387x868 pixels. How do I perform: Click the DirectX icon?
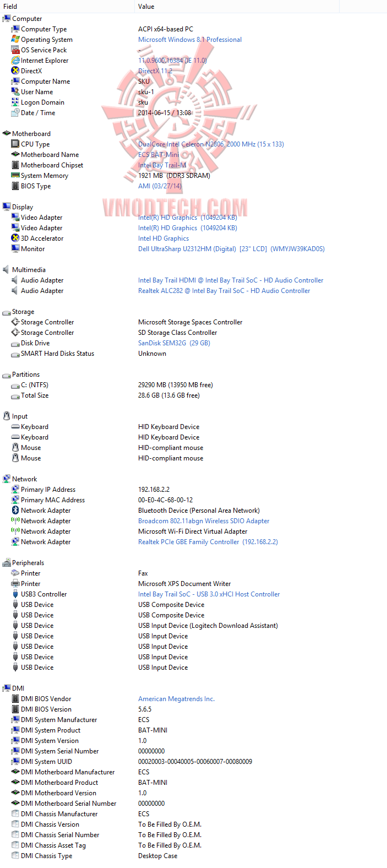coord(15,71)
